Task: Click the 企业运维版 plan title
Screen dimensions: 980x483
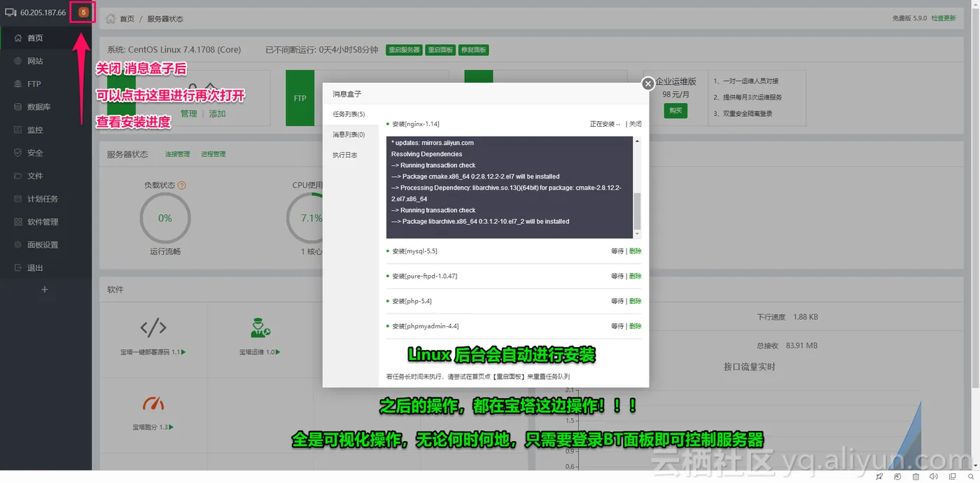Action: pyautogui.click(x=676, y=81)
